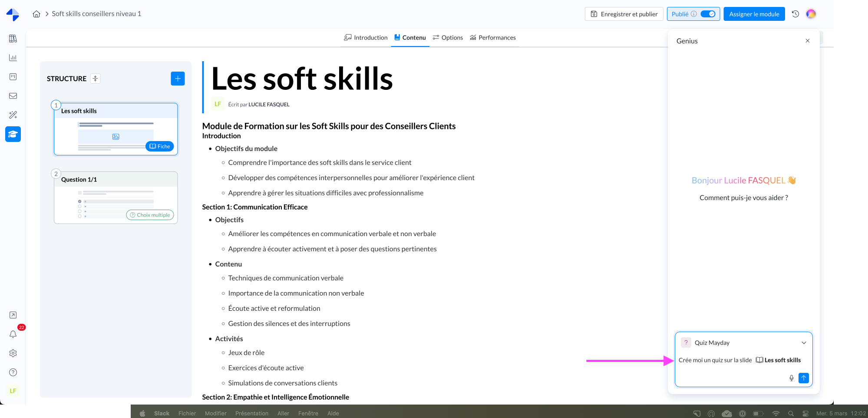The width and height of the screenshot is (868, 418).
Task: Open the settings gear in sidebar
Action: [13, 353]
